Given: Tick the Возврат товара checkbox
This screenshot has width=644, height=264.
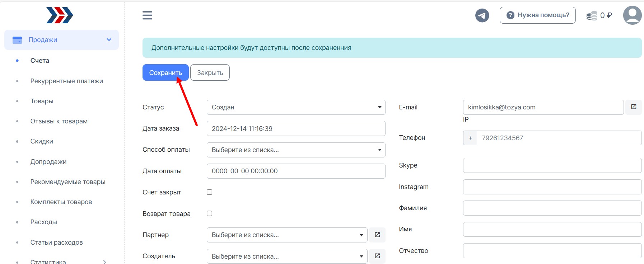Looking at the screenshot, I should (x=210, y=213).
